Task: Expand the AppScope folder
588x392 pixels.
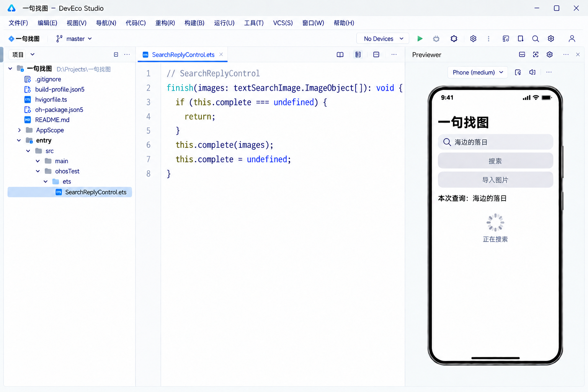Action: tap(19, 130)
